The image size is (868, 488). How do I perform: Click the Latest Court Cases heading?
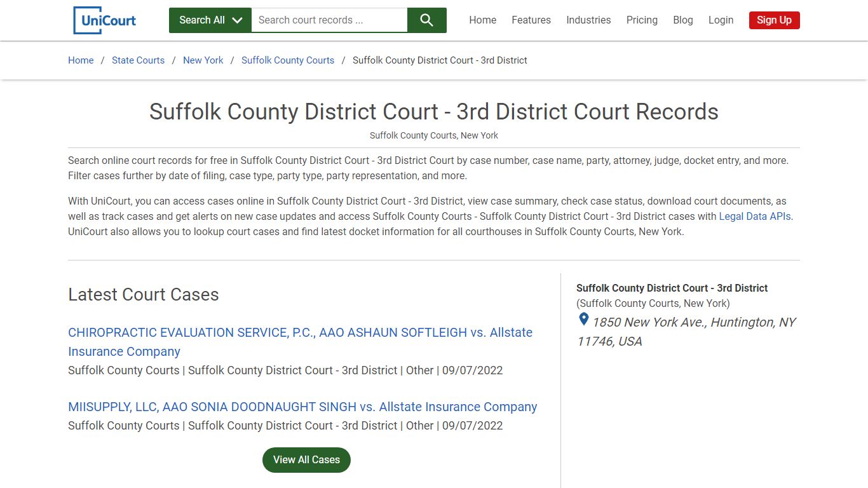point(144,295)
